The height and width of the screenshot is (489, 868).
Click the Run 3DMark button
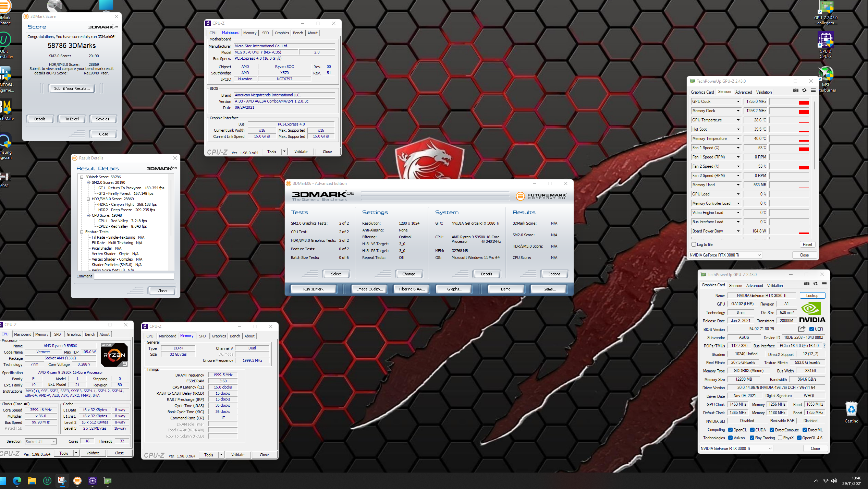[x=313, y=289]
